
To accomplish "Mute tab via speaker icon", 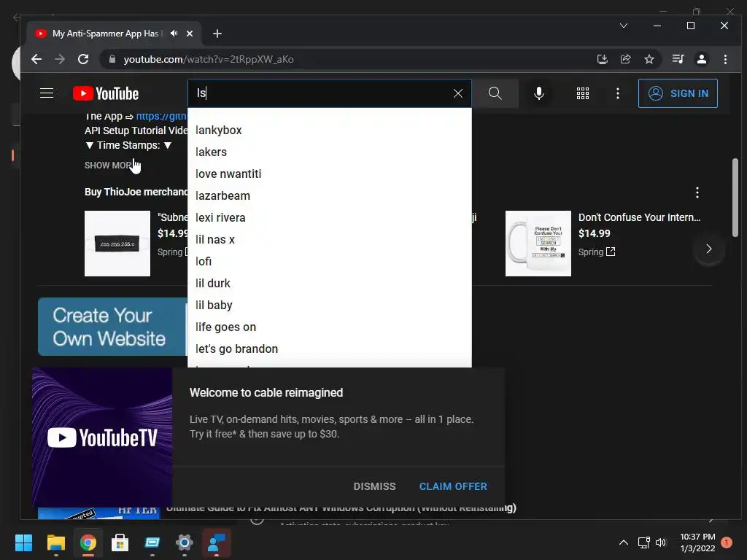I will pos(174,34).
